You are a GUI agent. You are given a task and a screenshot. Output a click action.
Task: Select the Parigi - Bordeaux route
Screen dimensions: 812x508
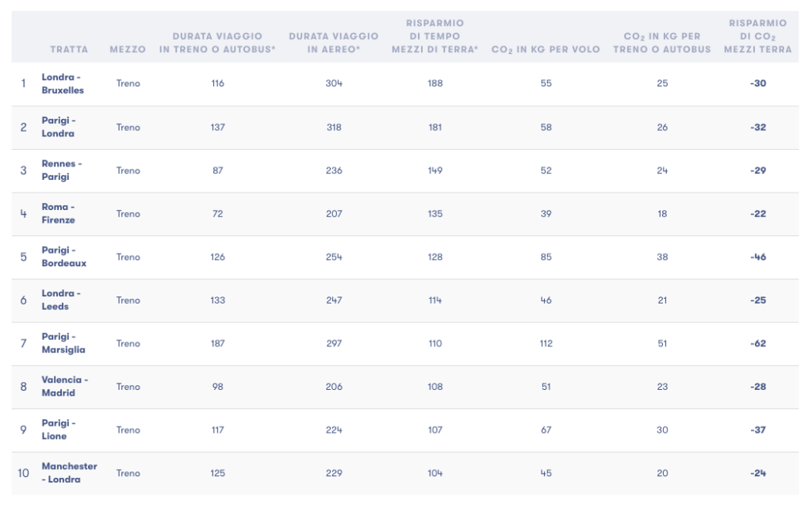click(x=64, y=257)
